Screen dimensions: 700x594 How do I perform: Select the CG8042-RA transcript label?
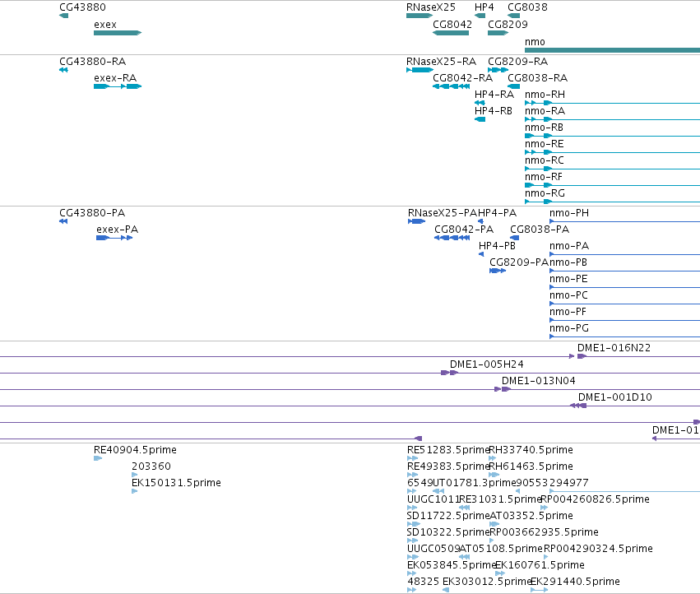[462, 78]
